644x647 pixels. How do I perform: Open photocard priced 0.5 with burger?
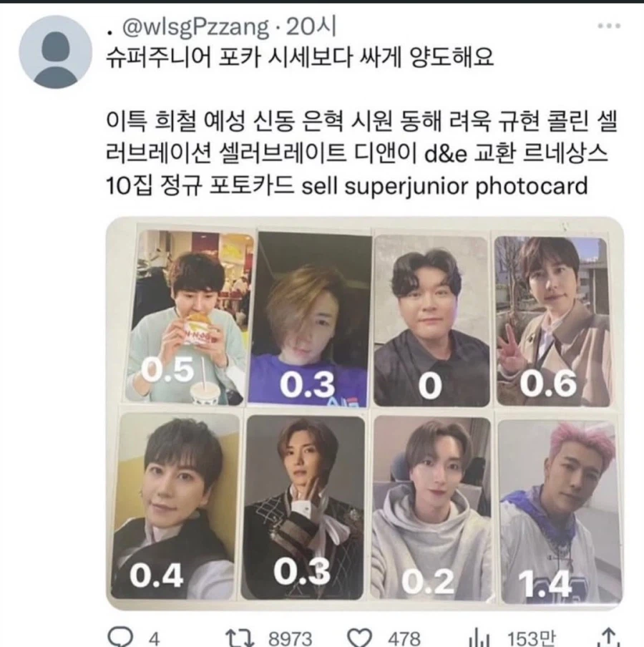click(x=190, y=318)
